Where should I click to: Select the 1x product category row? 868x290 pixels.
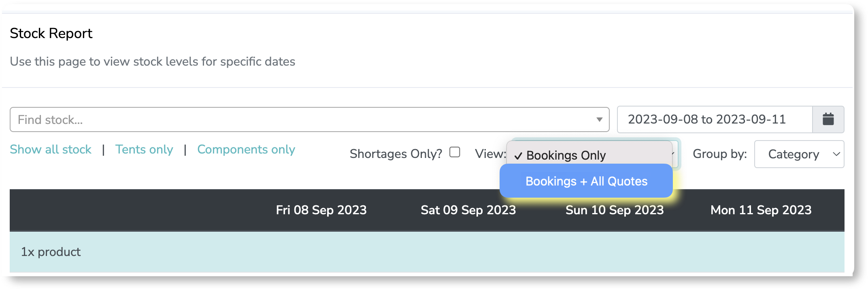tap(427, 252)
